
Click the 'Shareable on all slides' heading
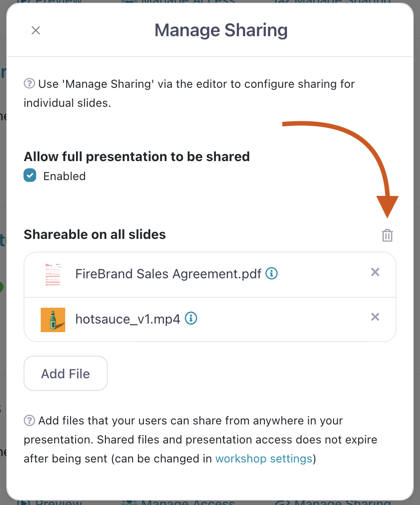pos(95,234)
